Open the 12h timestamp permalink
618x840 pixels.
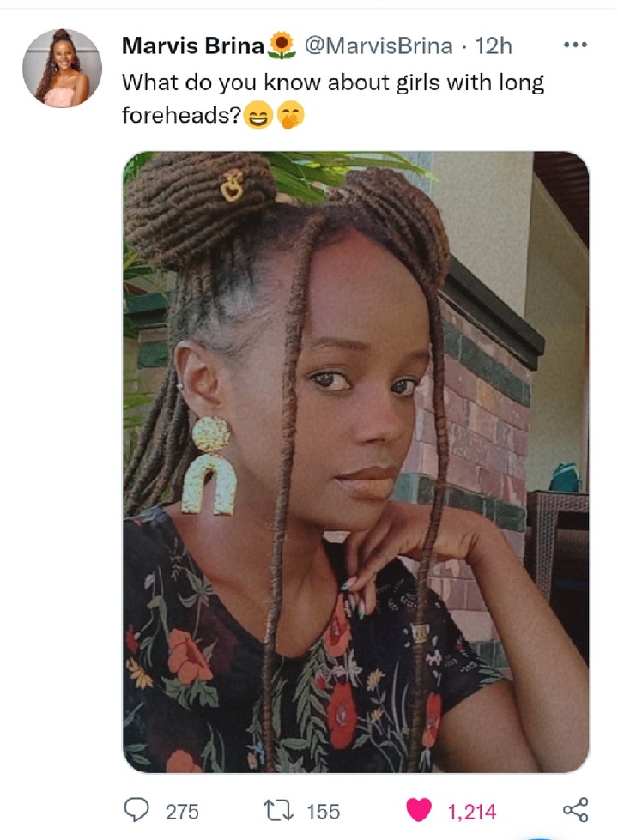[494, 46]
